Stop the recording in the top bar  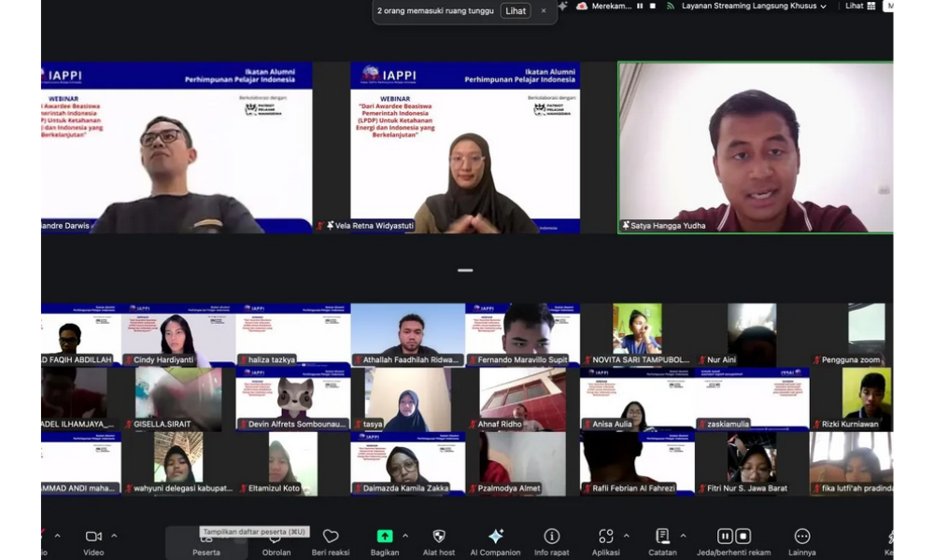653,7
